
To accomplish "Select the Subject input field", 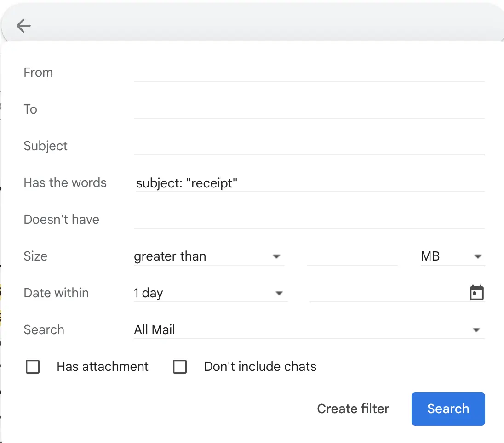I will click(x=309, y=146).
